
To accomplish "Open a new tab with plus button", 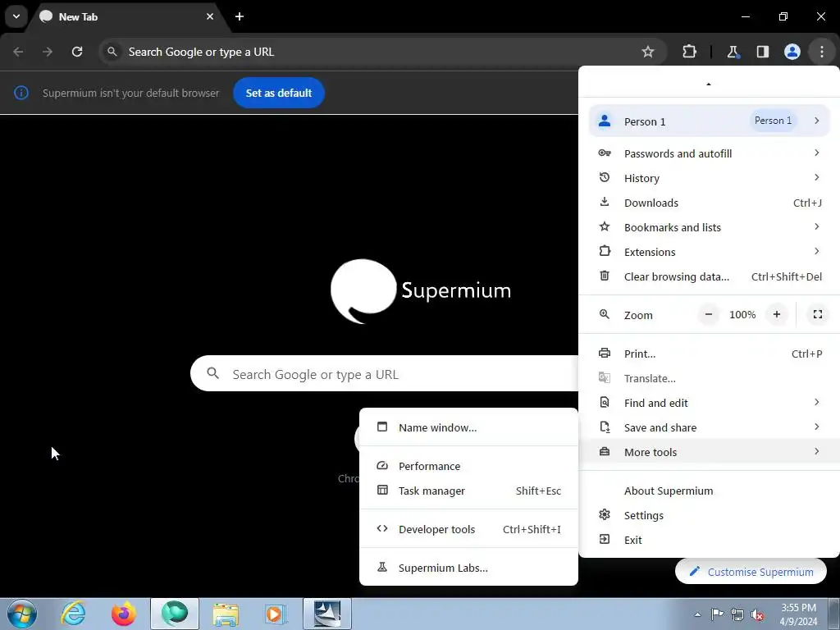I will pos(240,16).
